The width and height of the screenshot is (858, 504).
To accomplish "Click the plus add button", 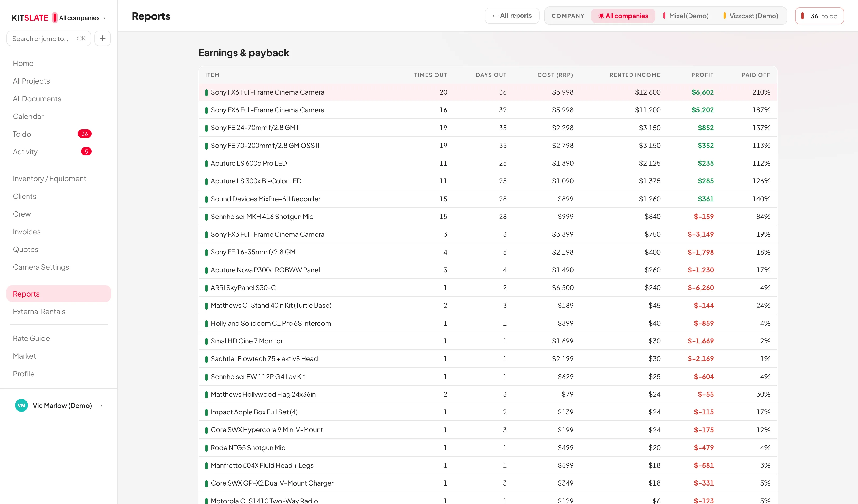I will [102, 39].
